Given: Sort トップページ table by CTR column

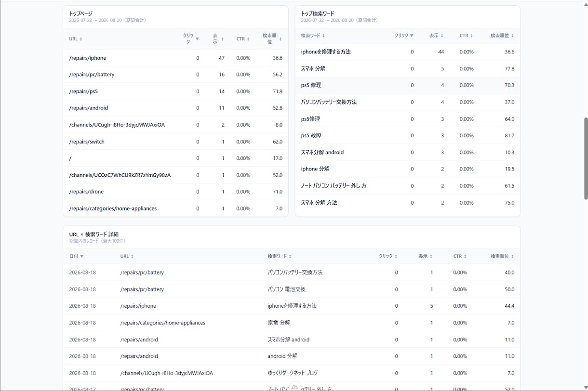Looking at the screenshot, I should click(x=243, y=39).
